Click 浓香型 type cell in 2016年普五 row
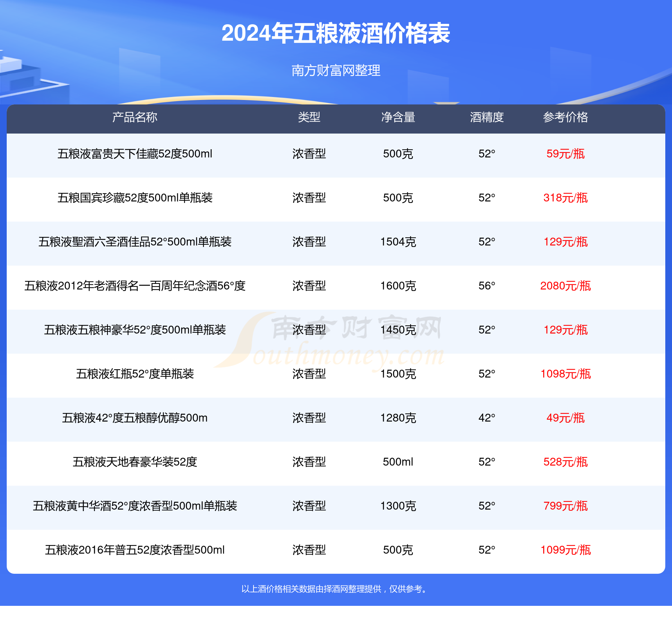 309,550
